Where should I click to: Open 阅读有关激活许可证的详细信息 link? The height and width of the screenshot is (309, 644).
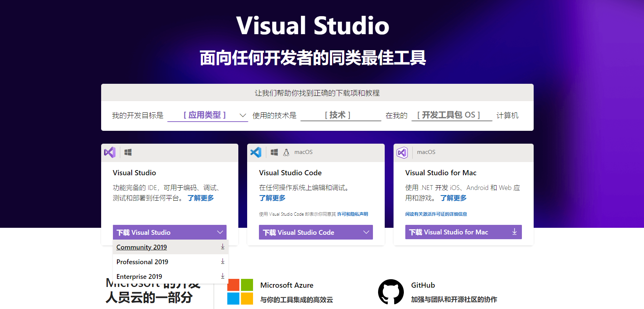pyautogui.click(x=436, y=214)
